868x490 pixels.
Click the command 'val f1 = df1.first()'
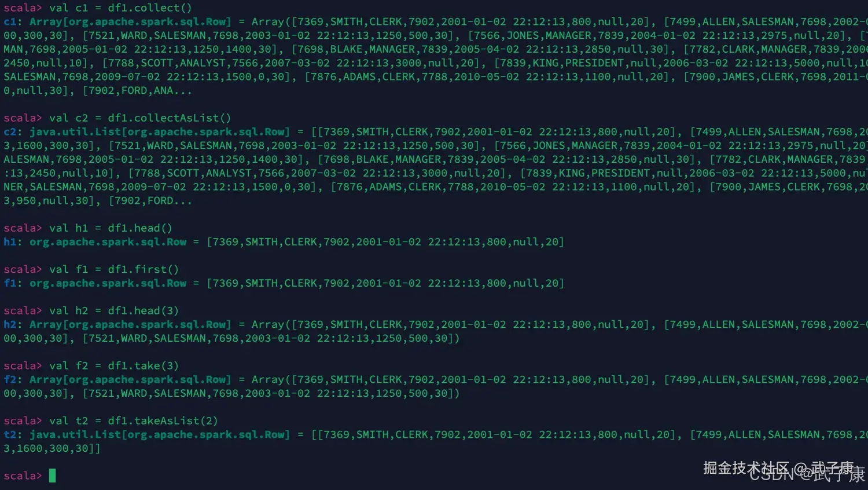coord(114,269)
